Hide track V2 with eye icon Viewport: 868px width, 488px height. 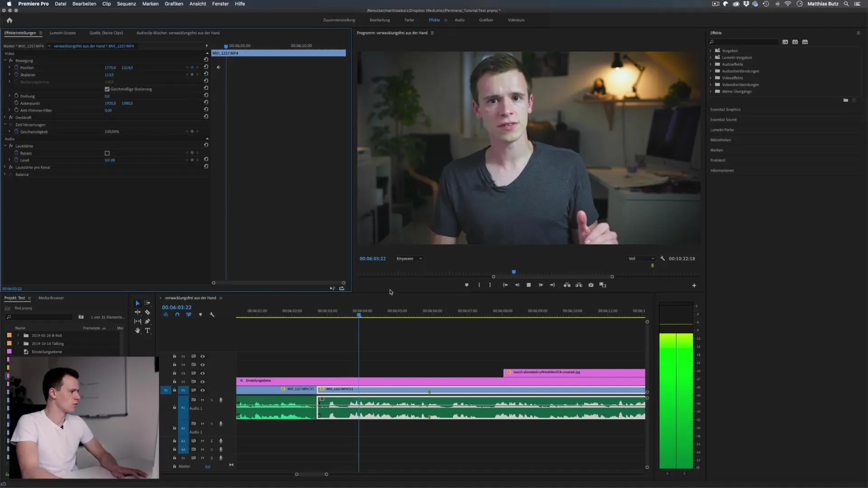point(203,382)
